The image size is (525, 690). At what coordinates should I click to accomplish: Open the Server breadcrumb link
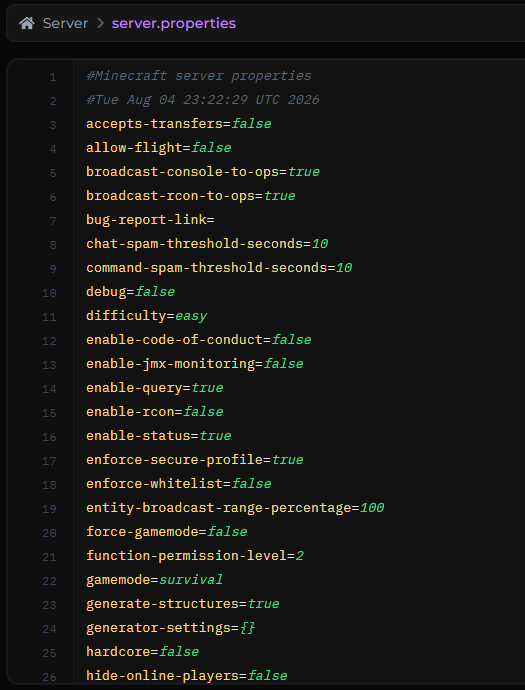click(x=65, y=23)
